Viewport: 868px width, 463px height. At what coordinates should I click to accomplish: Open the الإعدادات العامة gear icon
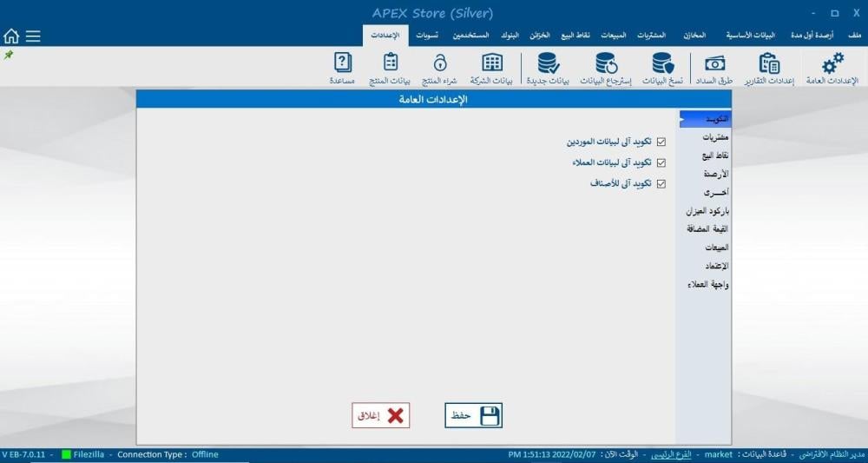pos(833,64)
